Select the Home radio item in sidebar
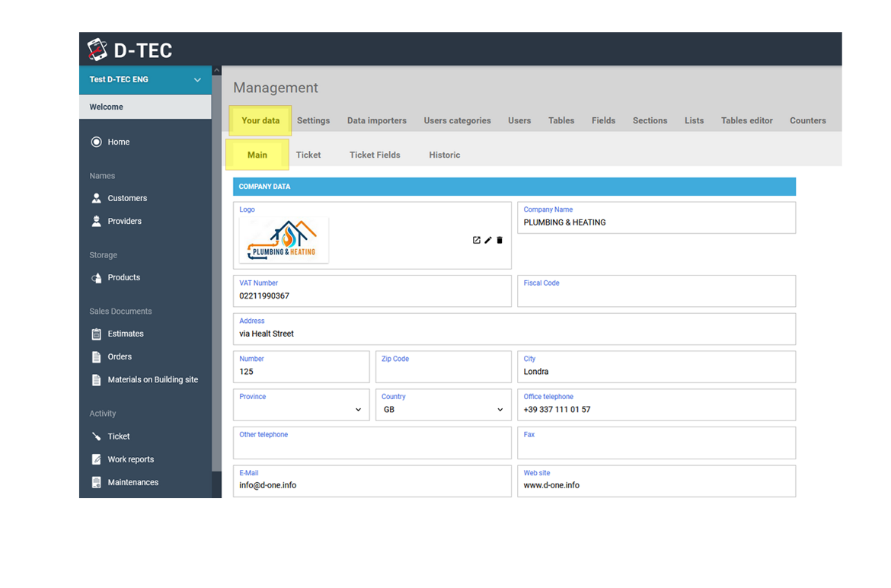The image size is (891, 588). pyautogui.click(x=97, y=142)
